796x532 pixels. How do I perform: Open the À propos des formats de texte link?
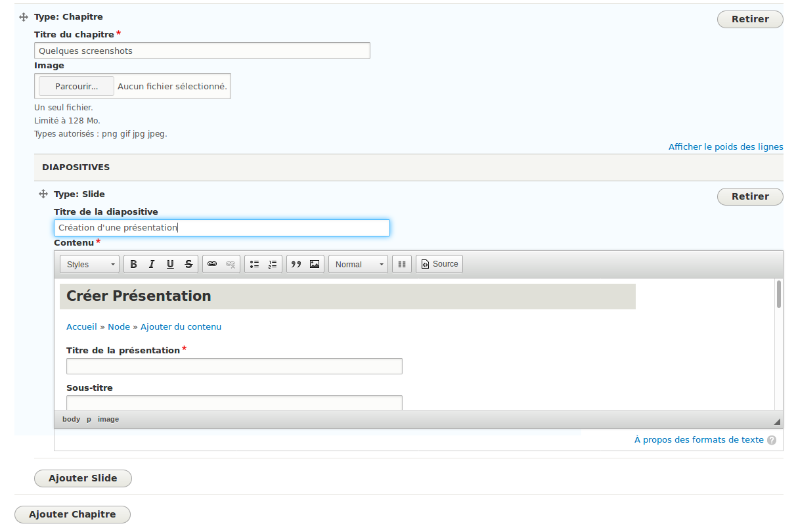pyautogui.click(x=699, y=440)
